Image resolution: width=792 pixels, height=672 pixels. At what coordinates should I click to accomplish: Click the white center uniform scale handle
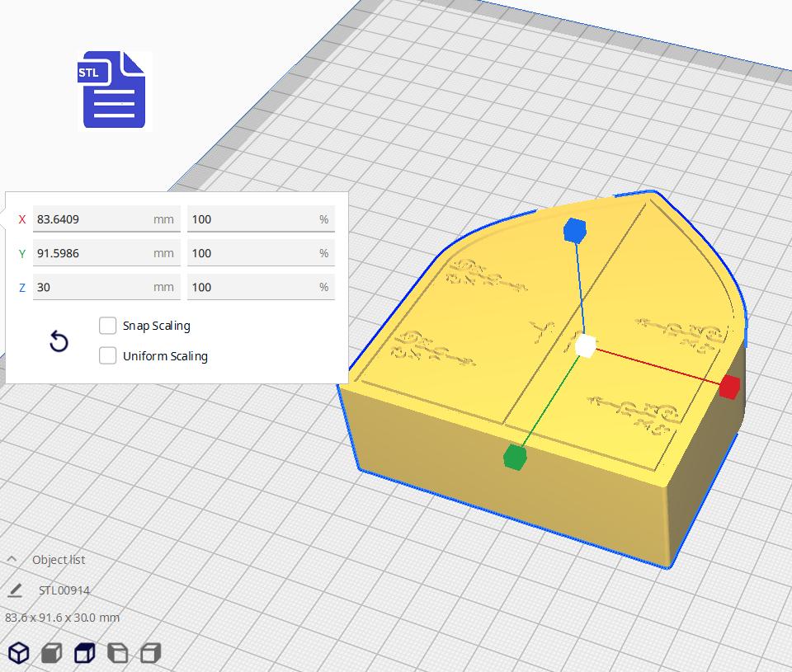pos(585,346)
